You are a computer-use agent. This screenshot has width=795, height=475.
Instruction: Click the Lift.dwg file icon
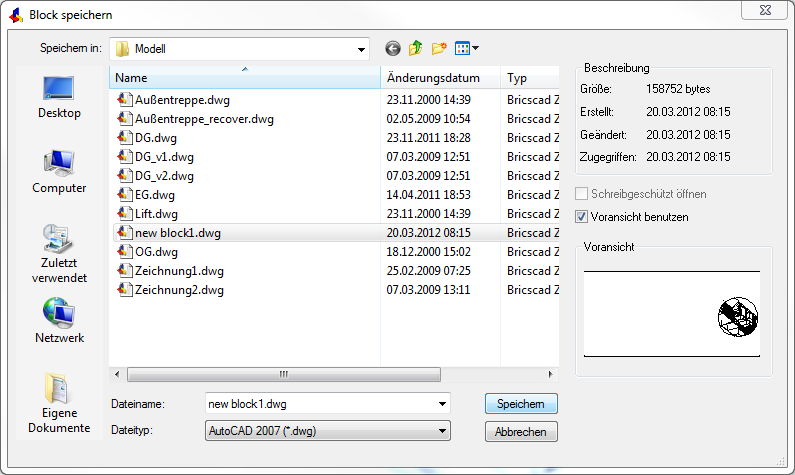click(125, 214)
